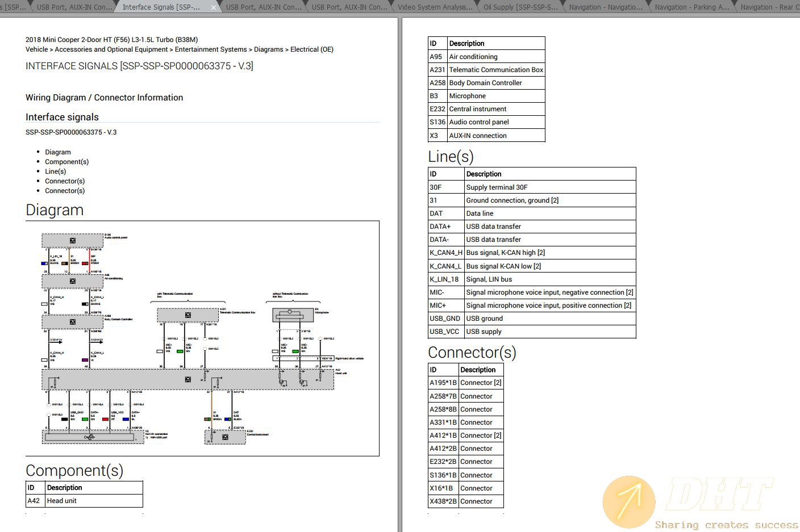Viewport: 800px width, 532px height.
Task: Click connector ID A412*1B
Action: point(443,435)
